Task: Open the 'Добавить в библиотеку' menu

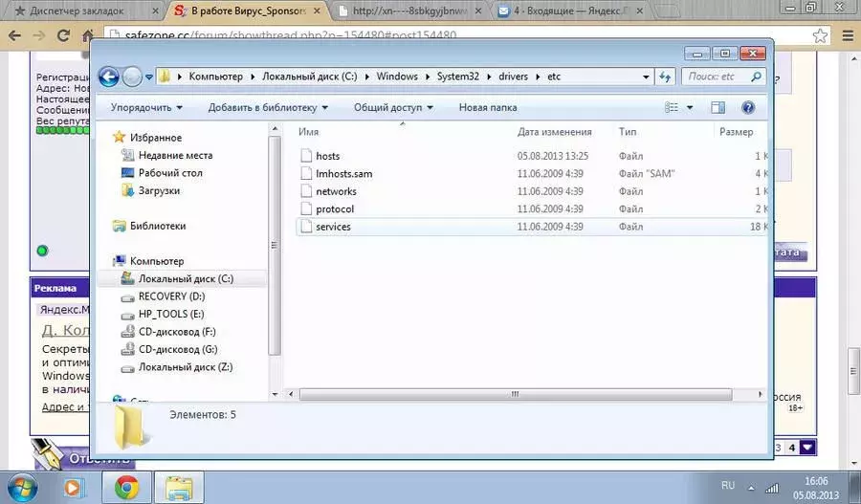Action: pyautogui.click(x=268, y=108)
